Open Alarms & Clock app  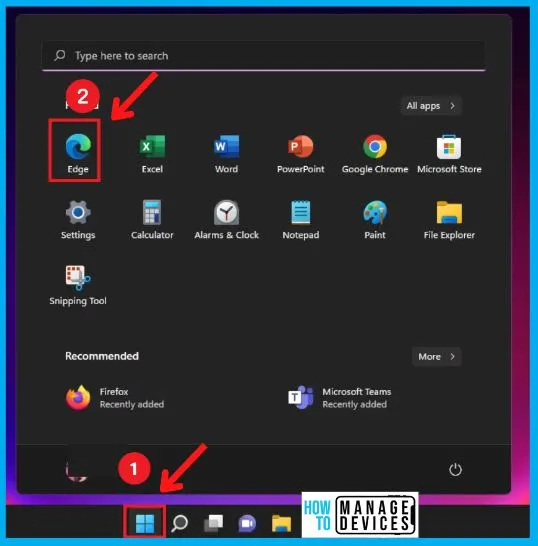226,219
